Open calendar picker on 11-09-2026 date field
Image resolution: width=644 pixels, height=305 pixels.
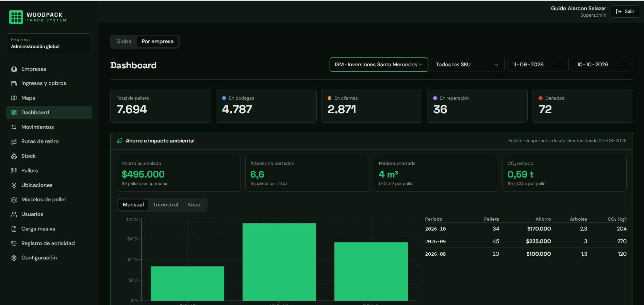[x=559, y=65]
